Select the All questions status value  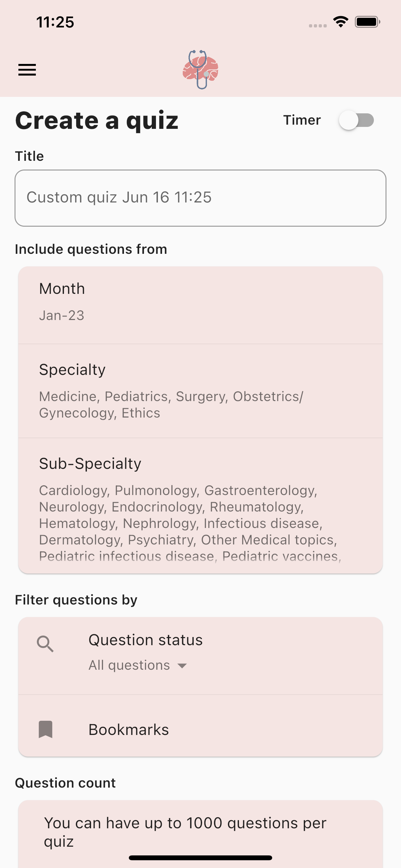click(129, 665)
